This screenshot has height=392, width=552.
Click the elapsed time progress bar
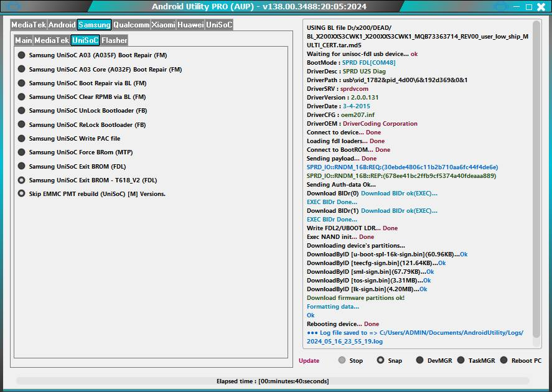[x=273, y=381]
